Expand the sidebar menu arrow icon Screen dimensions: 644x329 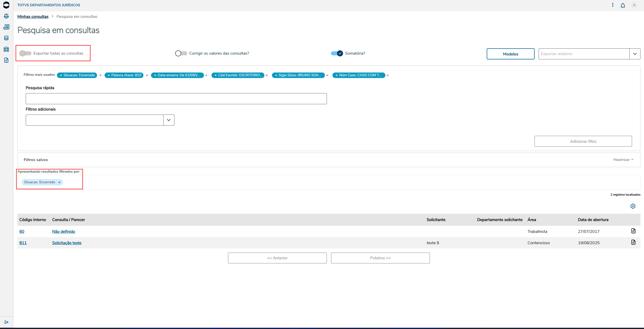tap(6, 322)
